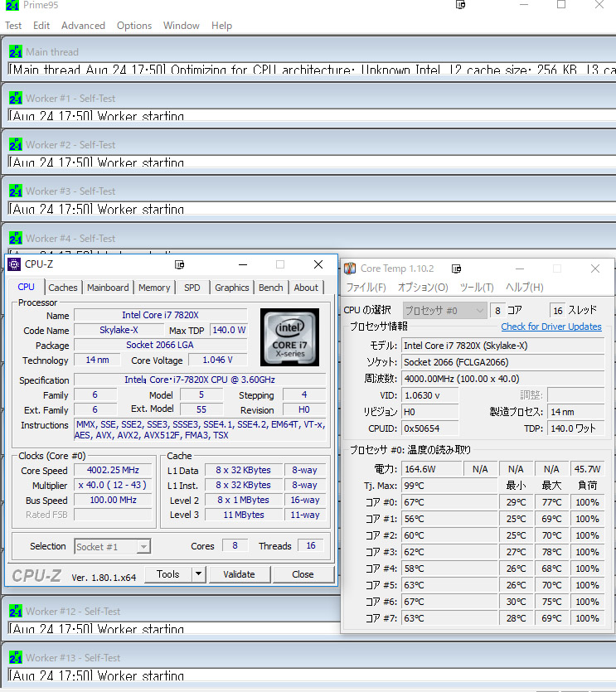Click the Worker #12 Self-Test window icon

click(x=16, y=611)
